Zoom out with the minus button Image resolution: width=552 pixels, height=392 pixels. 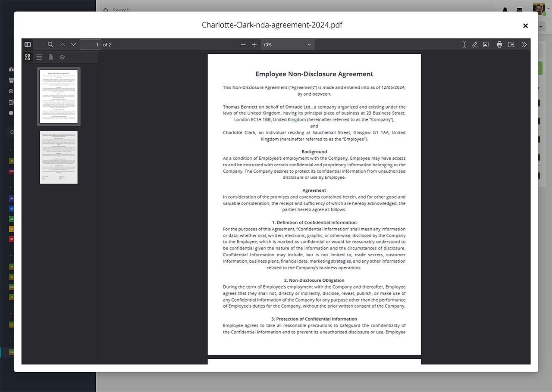(243, 45)
